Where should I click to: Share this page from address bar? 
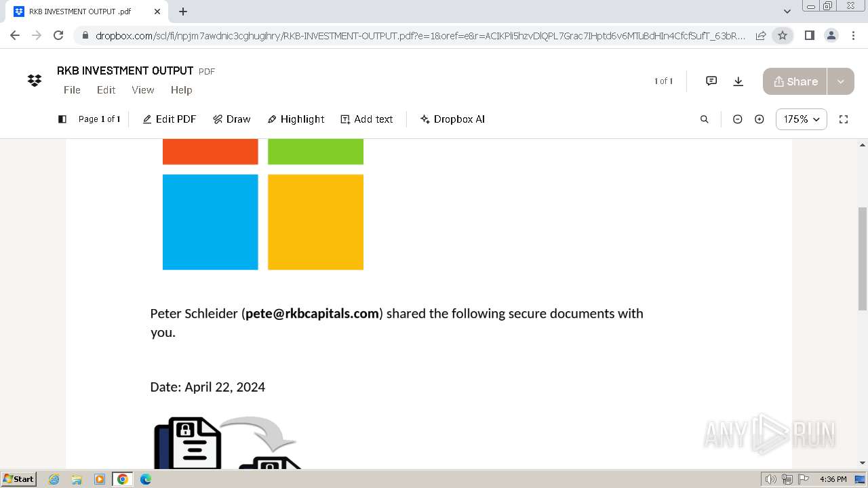(761, 35)
